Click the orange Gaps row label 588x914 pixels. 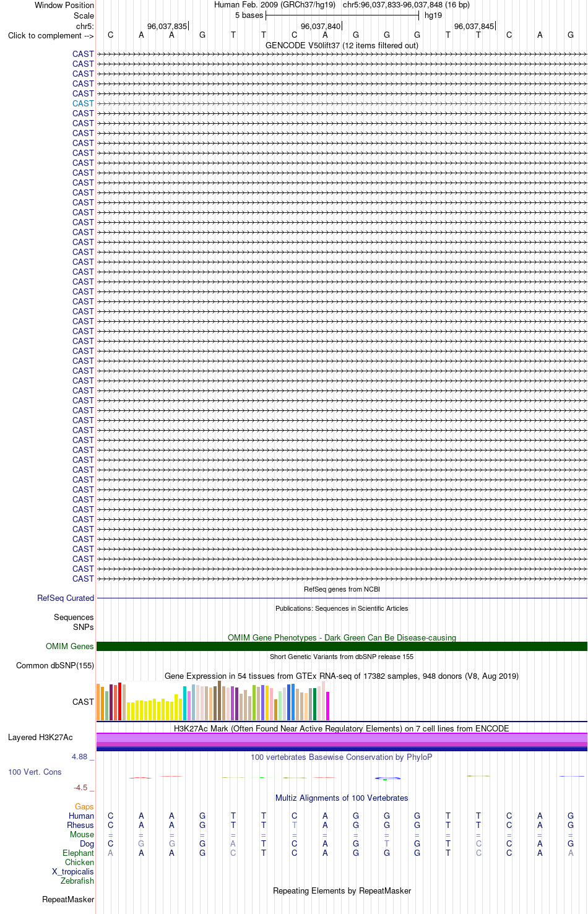84,806
